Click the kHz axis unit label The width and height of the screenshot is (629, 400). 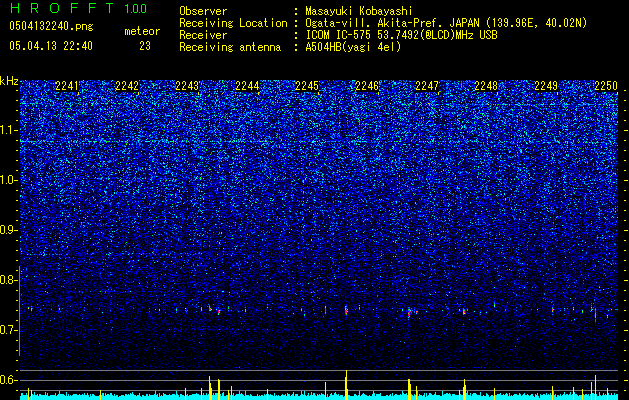tap(9, 81)
